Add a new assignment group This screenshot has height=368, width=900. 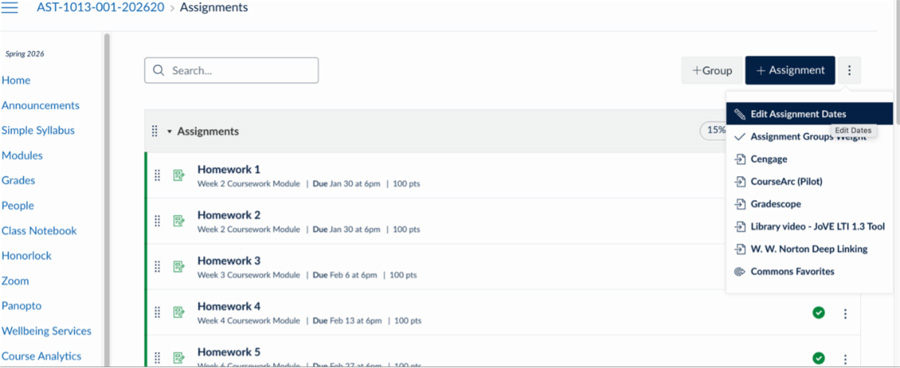pos(712,71)
